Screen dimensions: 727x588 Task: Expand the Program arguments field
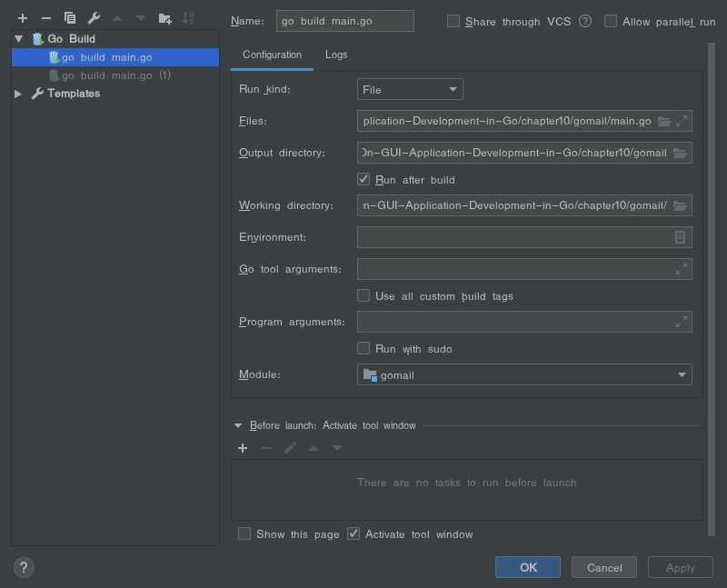[682, 322]
